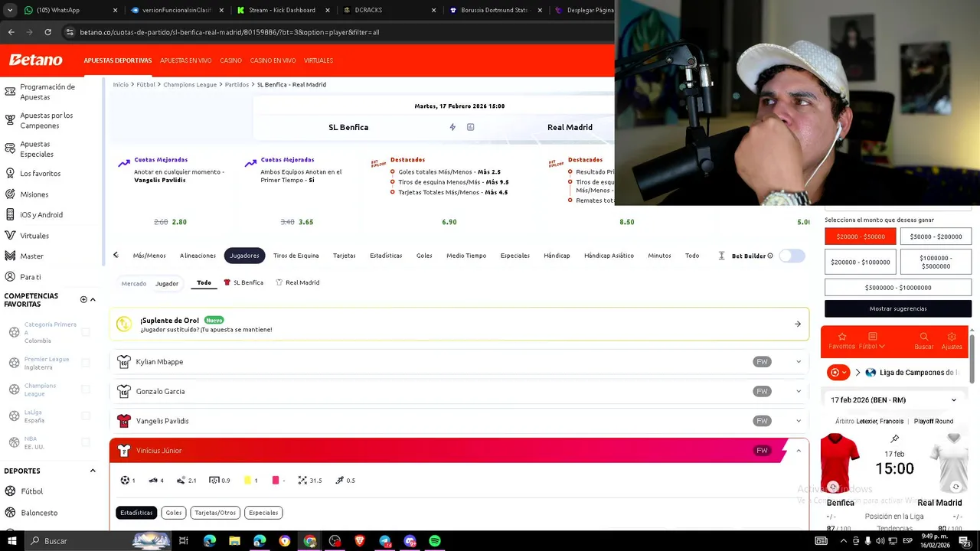Click Kylian Mbappe's jersey icon
The image size is (980, 551).
[124, 362]
